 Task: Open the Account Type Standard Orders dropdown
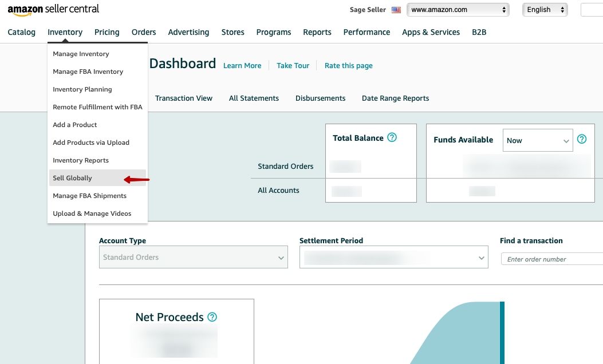194,257
